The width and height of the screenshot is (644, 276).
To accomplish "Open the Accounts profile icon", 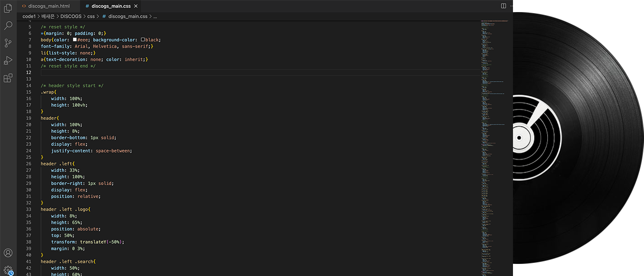I will pyautogui.click(x=8, y=253).
